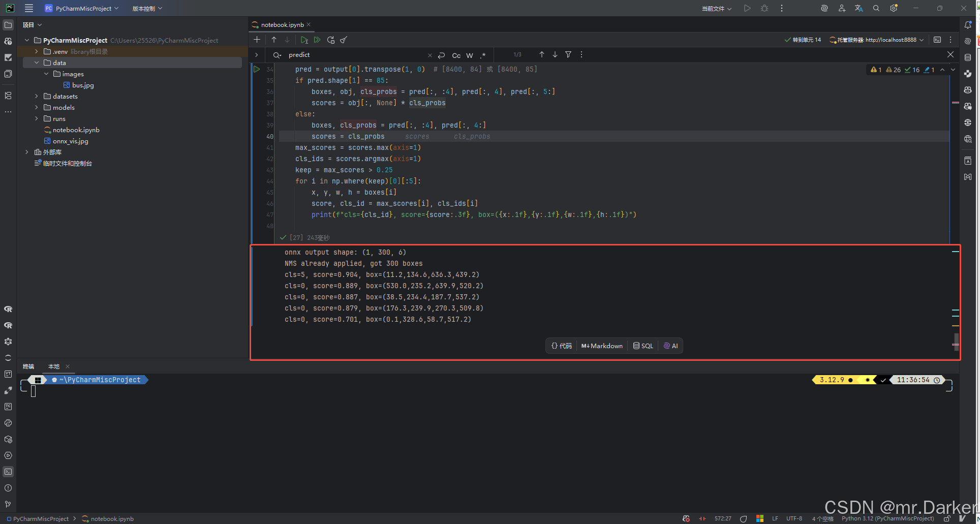980x524 pixels.
Task: Select the 本地 terminal tab
Action: click(x=53, y=366)
